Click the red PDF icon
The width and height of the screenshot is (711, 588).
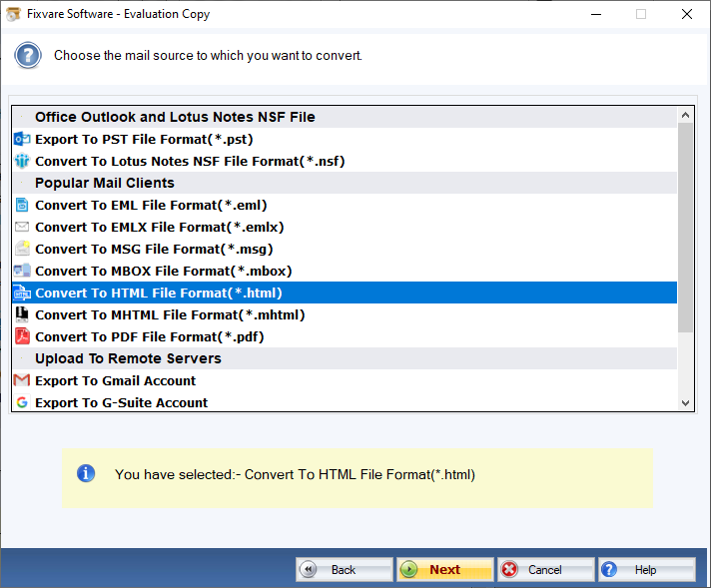tap(22, 336)
